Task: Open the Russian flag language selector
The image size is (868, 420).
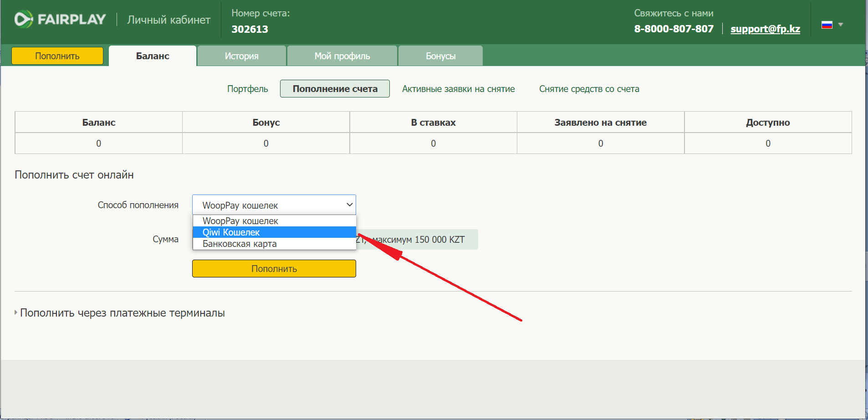Action: click(x=827, y=25)
